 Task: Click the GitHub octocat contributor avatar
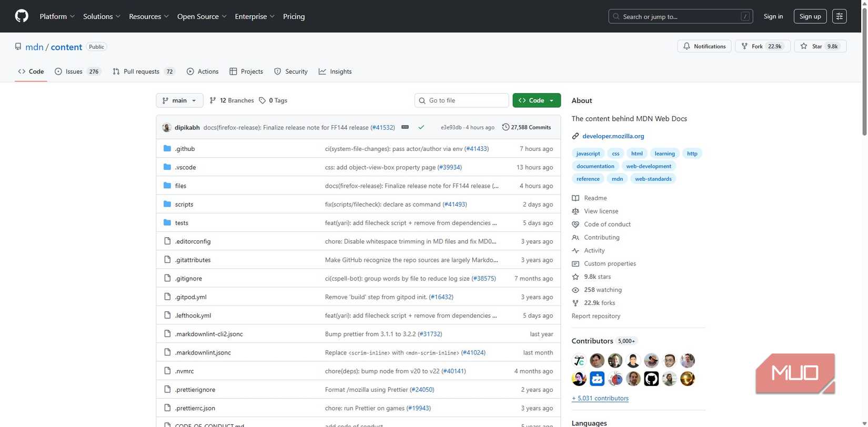coord(651,379)
